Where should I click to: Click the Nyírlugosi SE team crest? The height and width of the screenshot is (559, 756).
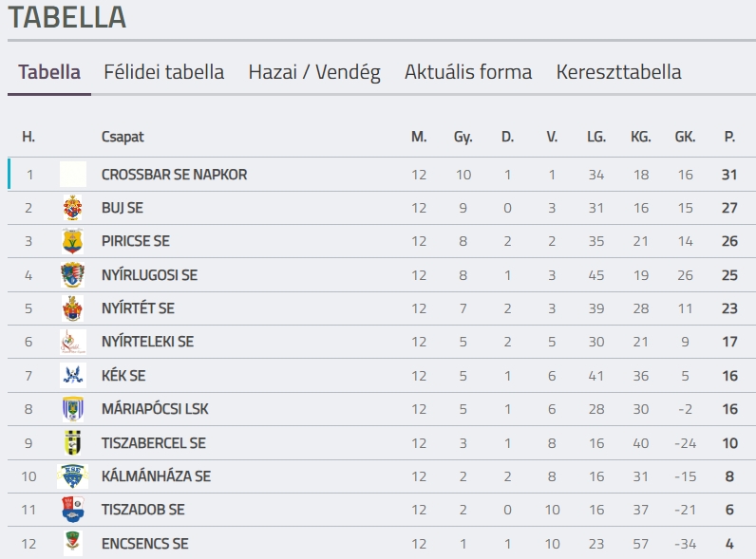point(72,275)
